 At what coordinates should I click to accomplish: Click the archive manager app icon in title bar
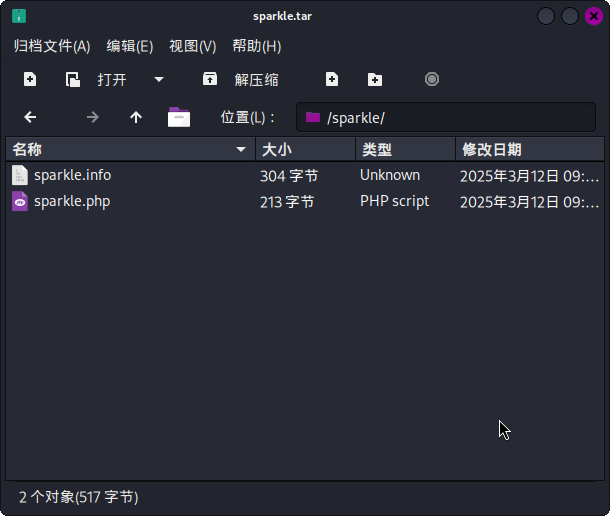[x=19, y=16]
